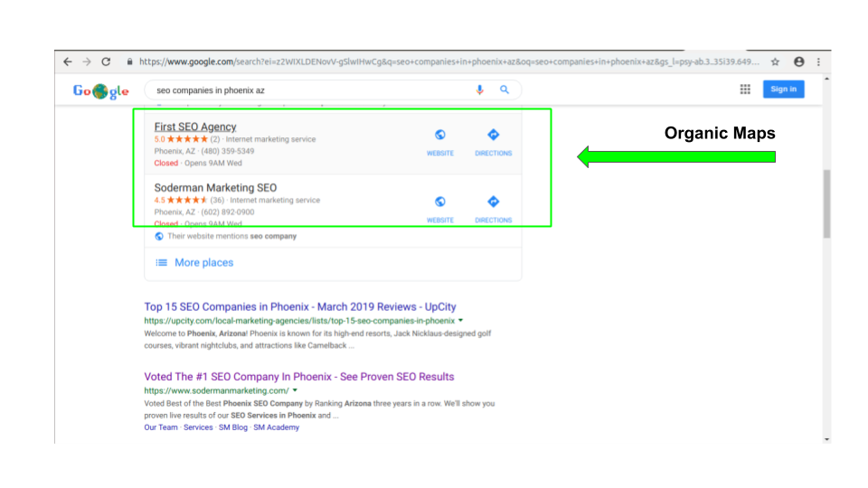868x488 pixels.
Task: Open Voted The #1 SEO Company result
Action: (299, 377)
